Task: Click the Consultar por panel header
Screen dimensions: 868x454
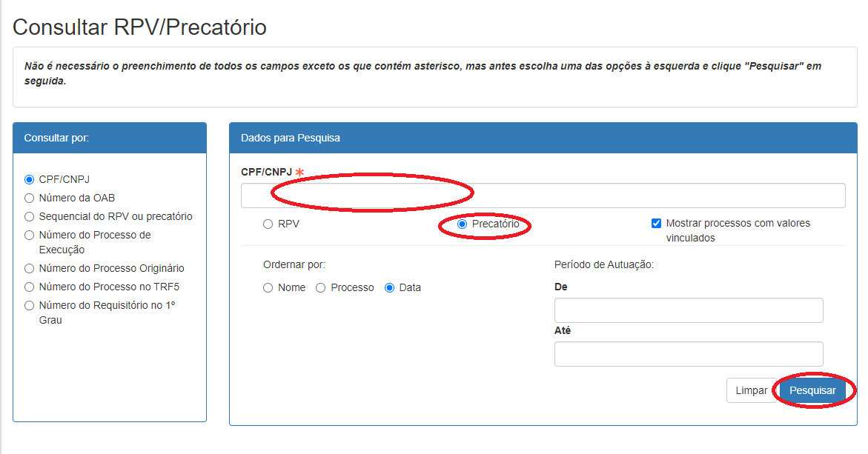Action: 110,138
